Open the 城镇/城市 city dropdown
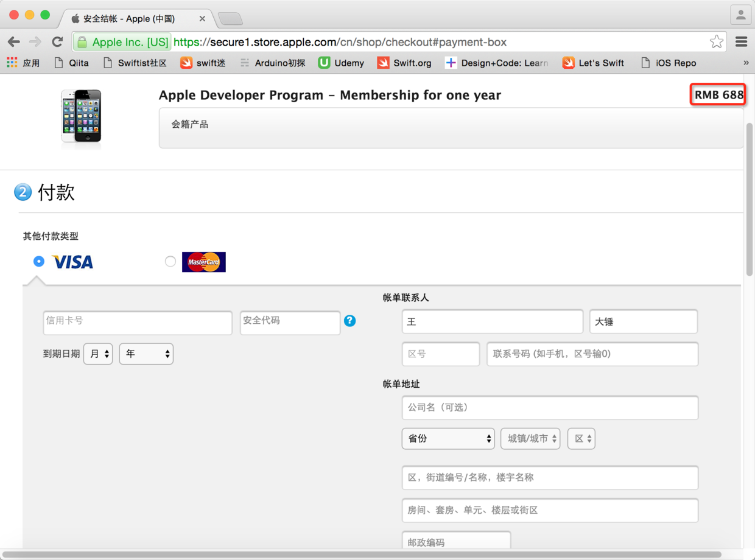The height and width of the screenshot is (560, 755). (x=530, y=439)
